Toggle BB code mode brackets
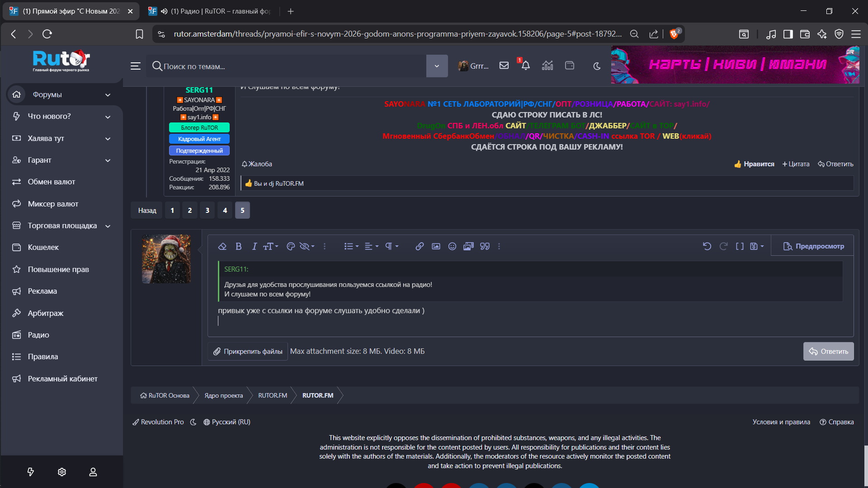The height and width of the screenshot is (488, 868). [x=740, y=246]
